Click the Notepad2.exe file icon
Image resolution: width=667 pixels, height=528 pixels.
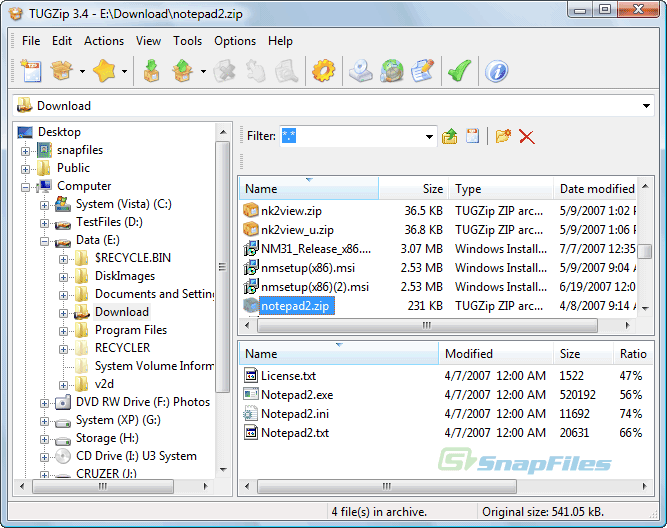point(251,394)
